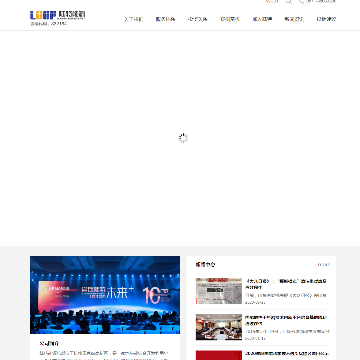Open the red news thumbnail at bottom

pyautogui.click(x=219, y=355)
